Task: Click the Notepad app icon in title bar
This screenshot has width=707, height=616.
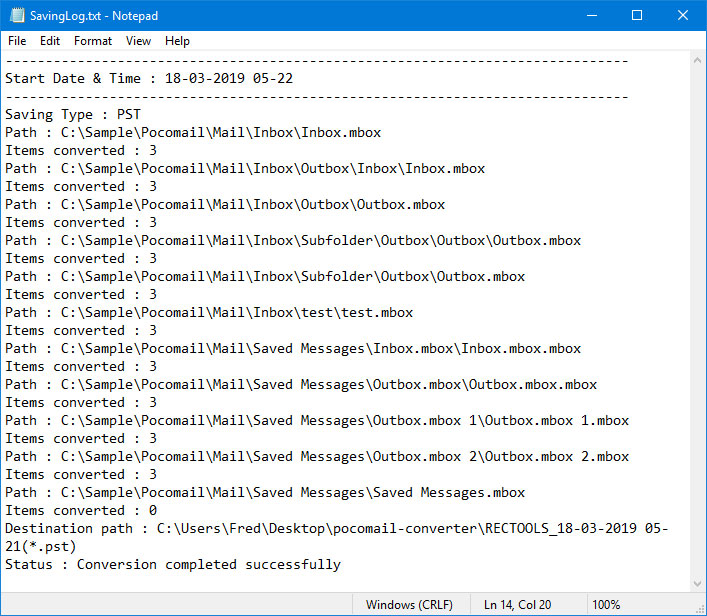Action: click(17, 15)
